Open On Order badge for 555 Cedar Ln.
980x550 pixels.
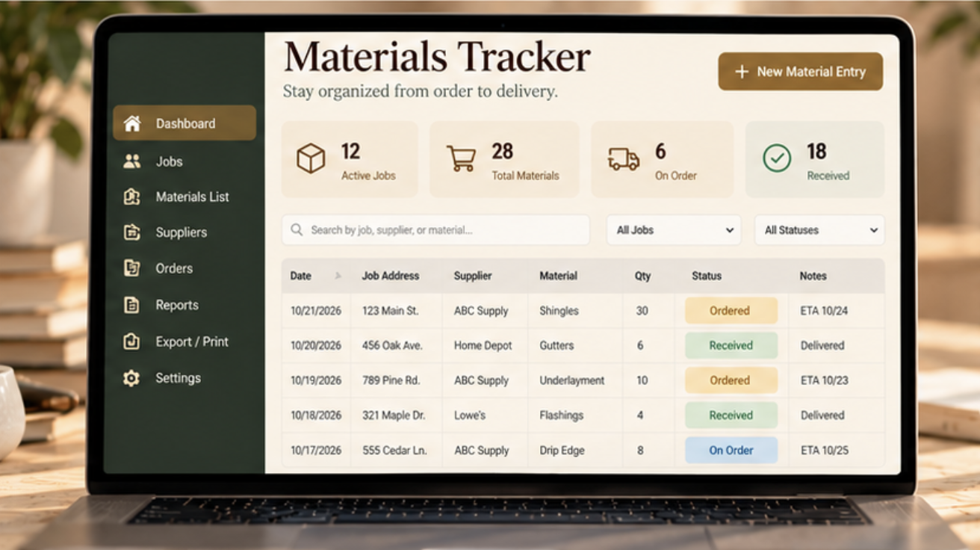pos(731,451)
